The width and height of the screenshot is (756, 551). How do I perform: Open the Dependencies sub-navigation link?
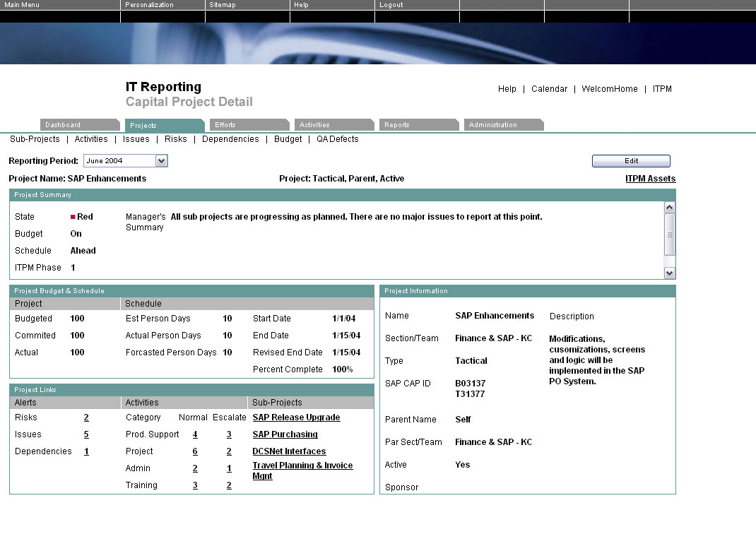pos(230,139)
